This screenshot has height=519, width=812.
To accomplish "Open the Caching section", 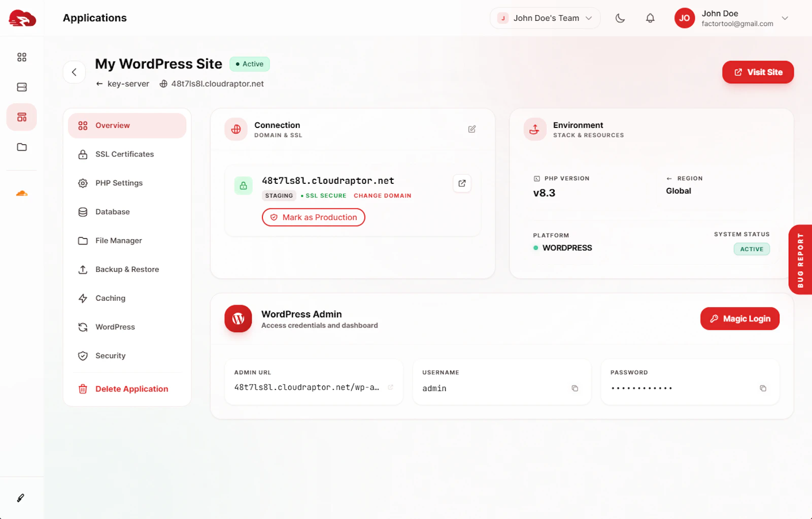I will (x=127, y=298).
